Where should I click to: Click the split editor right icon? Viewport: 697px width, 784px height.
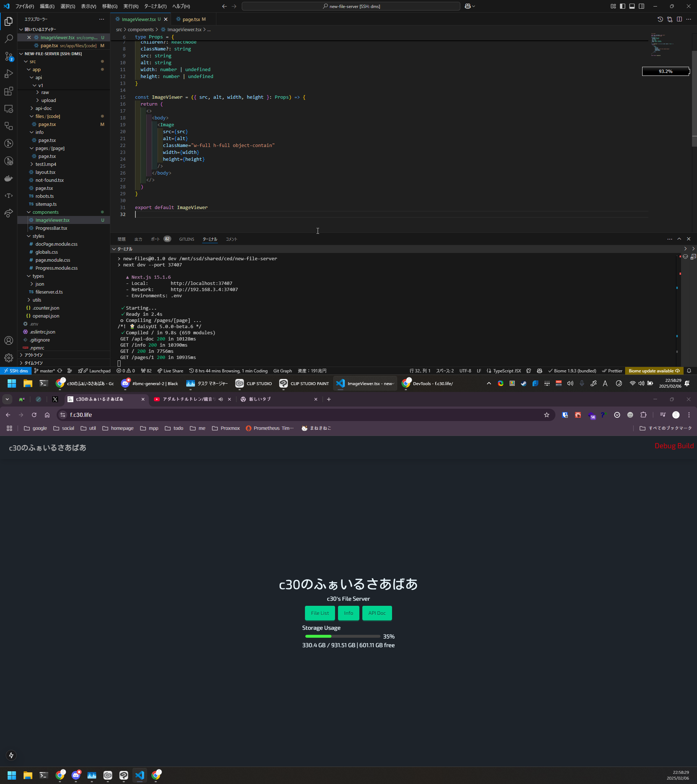(x=679, y=19)
